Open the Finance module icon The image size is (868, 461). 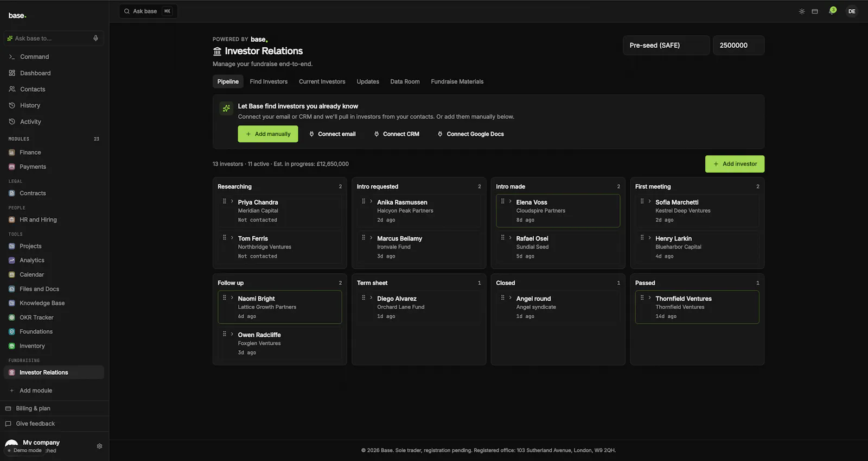point(12,153)
